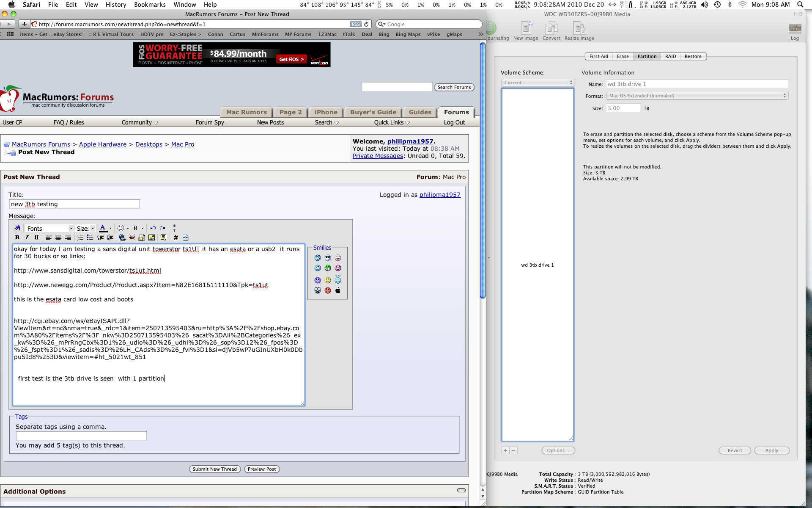Click the Insert Link globe icon
Screen dimensions: 812x508
point(122,237)
